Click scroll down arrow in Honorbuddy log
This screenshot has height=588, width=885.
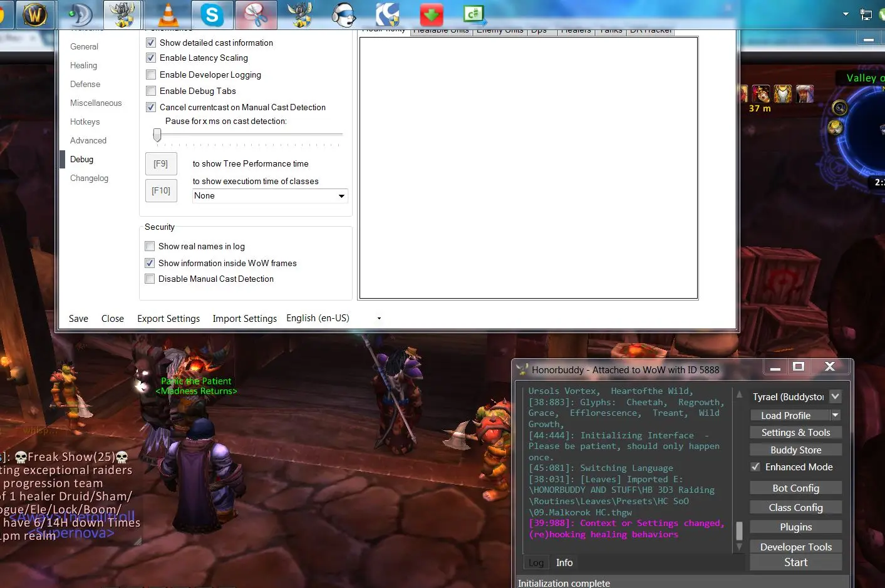739,547
